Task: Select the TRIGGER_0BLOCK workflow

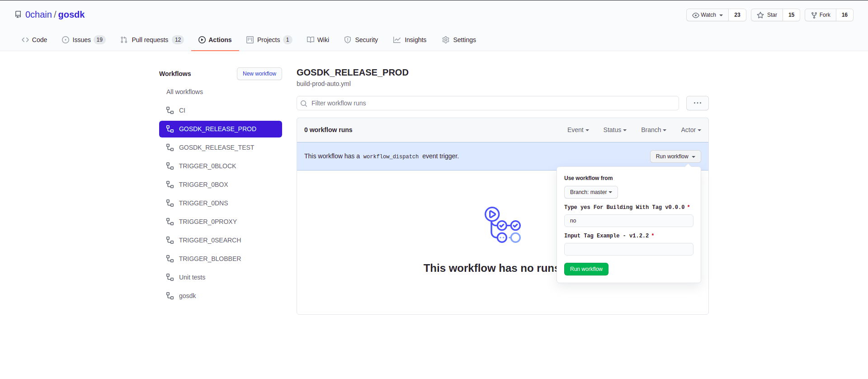Action: tap(221, 166)
